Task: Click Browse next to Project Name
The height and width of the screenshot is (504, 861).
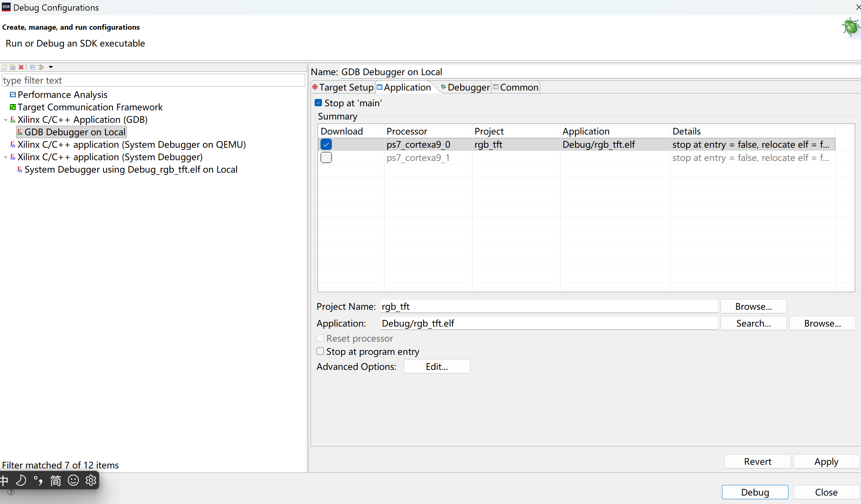Action: [x=754, y=306]
